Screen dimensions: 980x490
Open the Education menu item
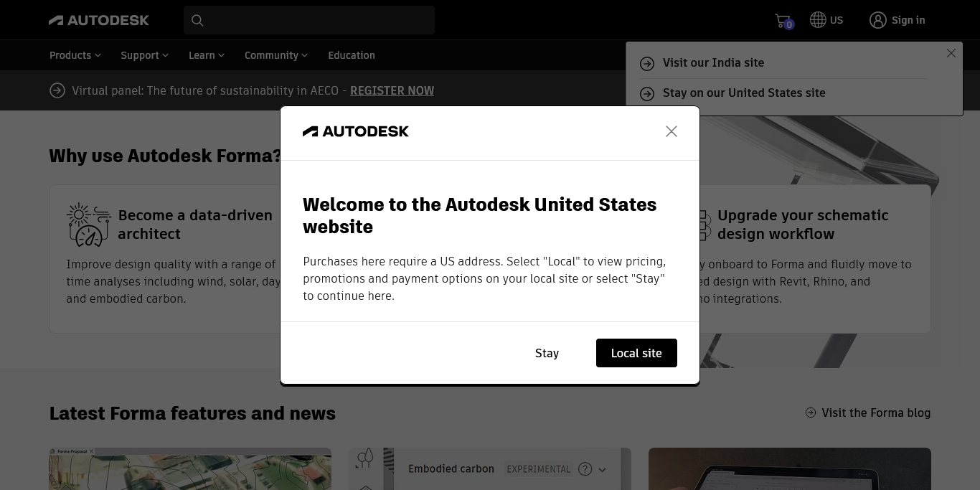pos(352,55)
